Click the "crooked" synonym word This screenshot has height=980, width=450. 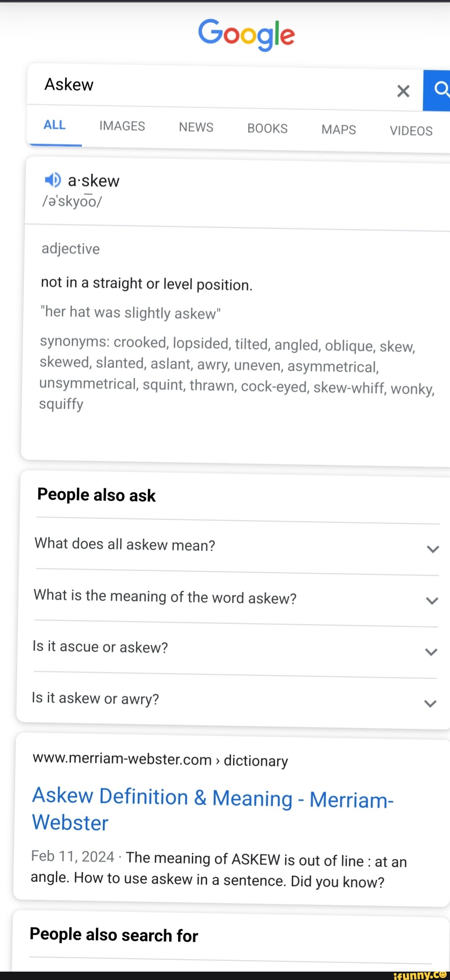[140, 342]
